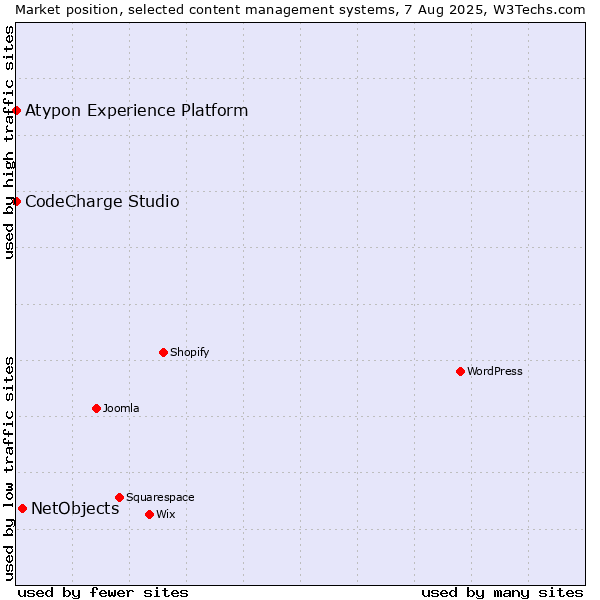Select the 'CodeCharge Studio' label

[x=102, y=202]
